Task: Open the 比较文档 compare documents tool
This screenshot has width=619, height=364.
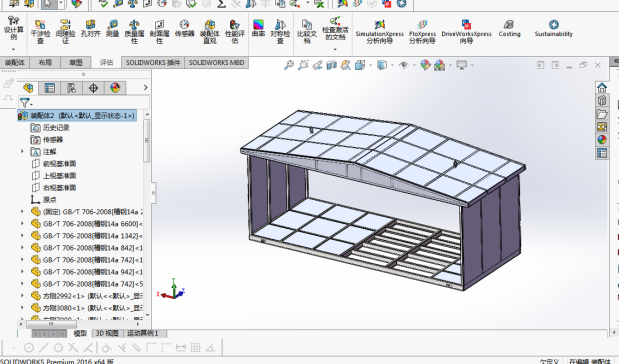Action: [307, 32]
